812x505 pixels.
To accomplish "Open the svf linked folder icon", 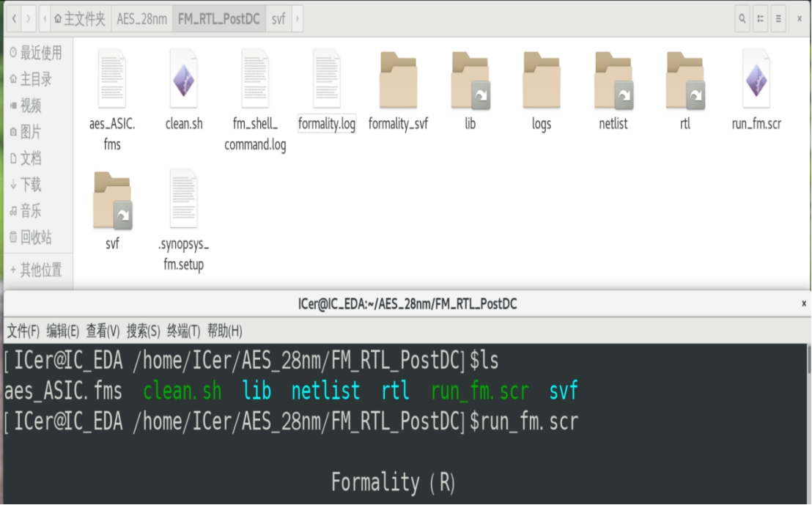I will coord(112,200).
